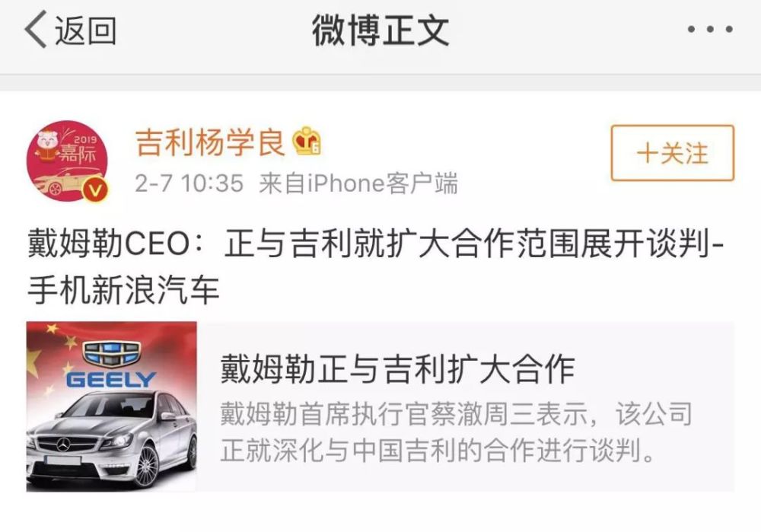
Task: Tap the orange V verified badge
Action: tap(95, 190)
